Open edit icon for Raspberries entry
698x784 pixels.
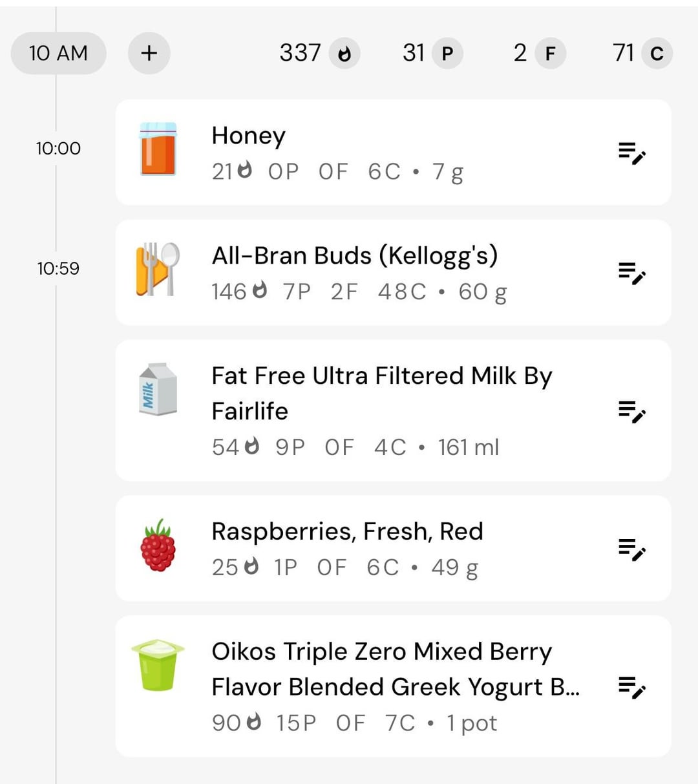(x=631, y=549)
